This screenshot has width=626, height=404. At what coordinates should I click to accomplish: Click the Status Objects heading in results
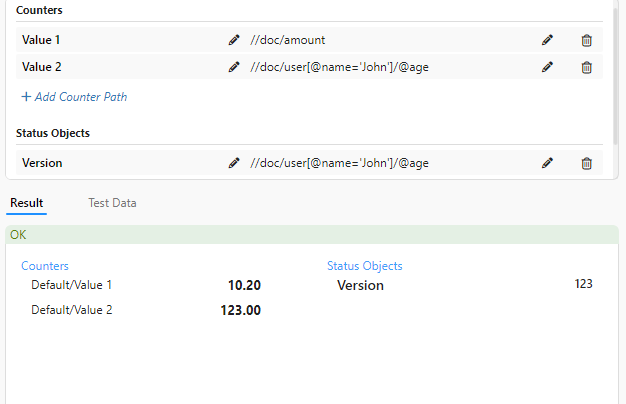[365, 266]
